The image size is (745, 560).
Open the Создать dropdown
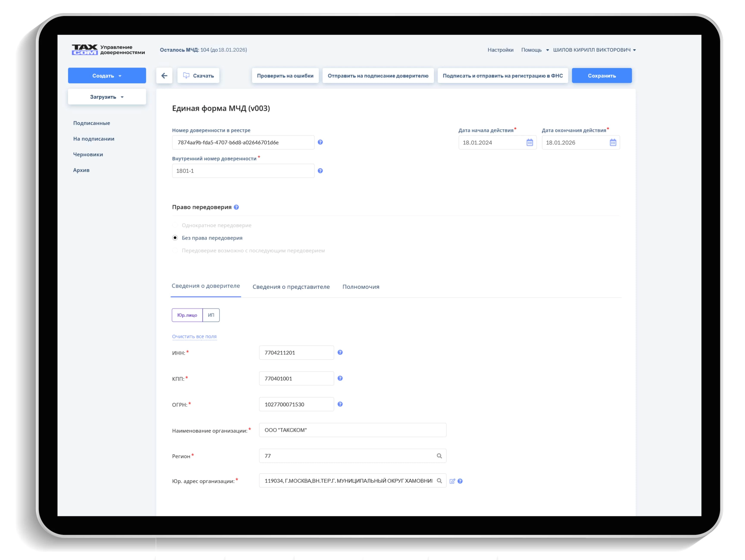(x=107, y=76)
